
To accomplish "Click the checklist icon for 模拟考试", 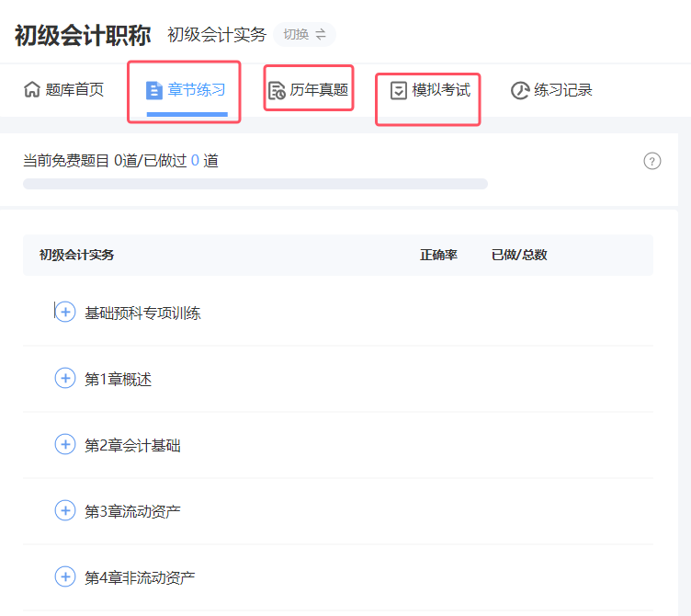I will [399, 90].
